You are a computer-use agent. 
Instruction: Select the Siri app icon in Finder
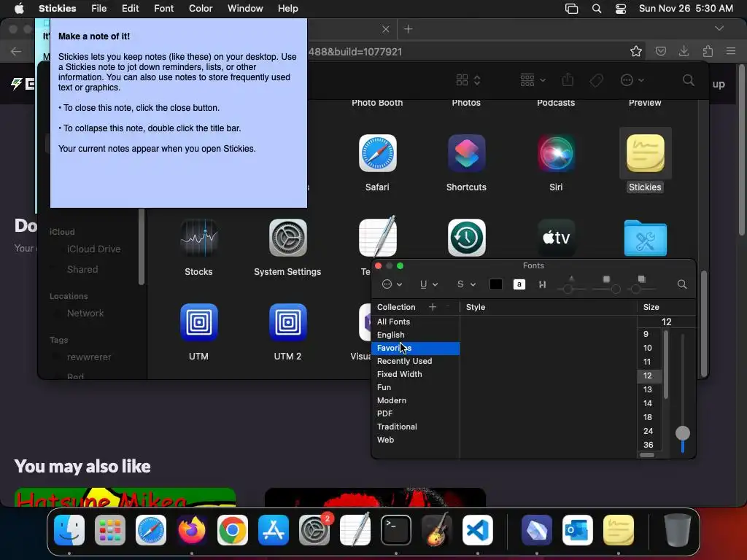(x=556, y=153)
